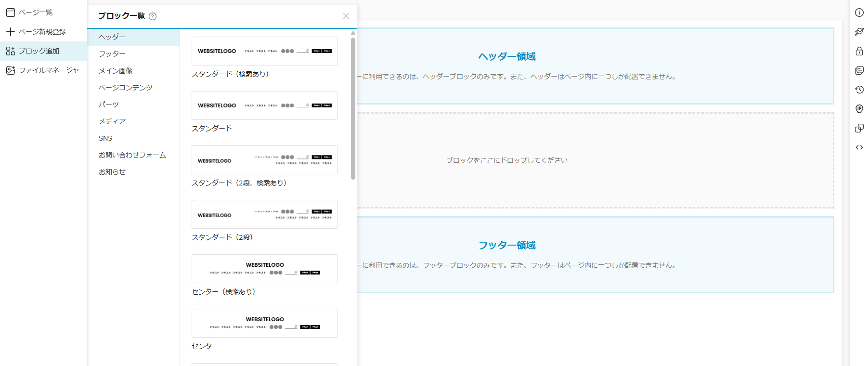Click the block add grid icon
The image size is (868, 366).
pyautogui.click(x=11, y=51)
